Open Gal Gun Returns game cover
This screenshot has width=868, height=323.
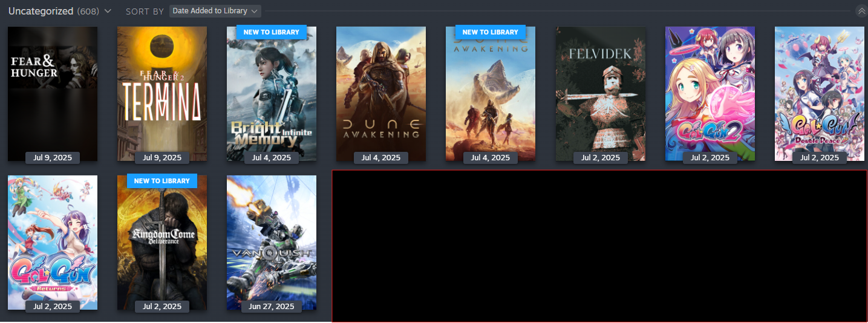[x=53, y=243]
